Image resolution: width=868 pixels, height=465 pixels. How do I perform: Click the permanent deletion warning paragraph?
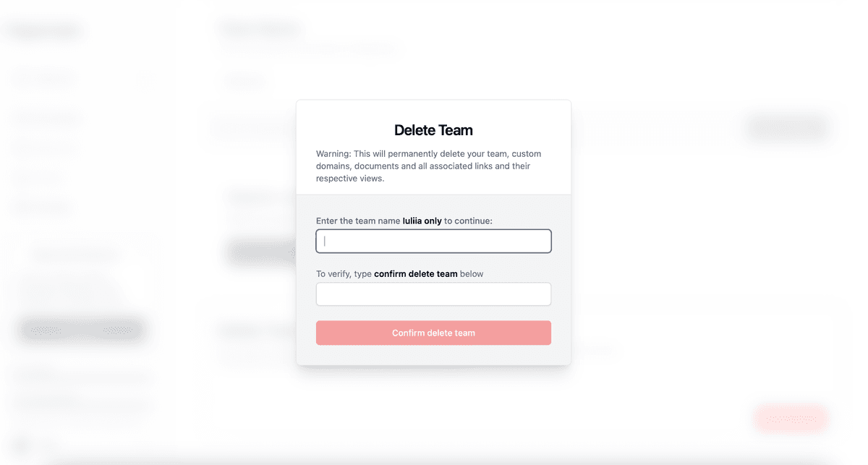(429, 166)
